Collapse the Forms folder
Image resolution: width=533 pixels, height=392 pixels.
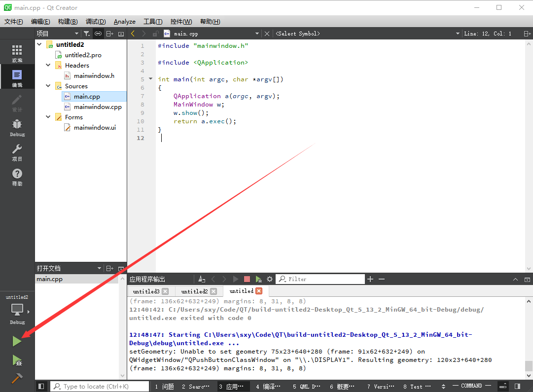click(x=48, y=117)
